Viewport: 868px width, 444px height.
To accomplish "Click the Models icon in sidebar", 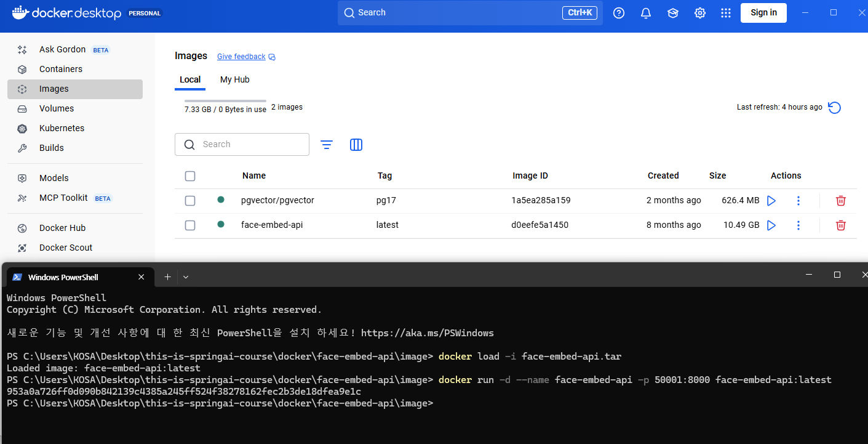I will pos(22,179).
